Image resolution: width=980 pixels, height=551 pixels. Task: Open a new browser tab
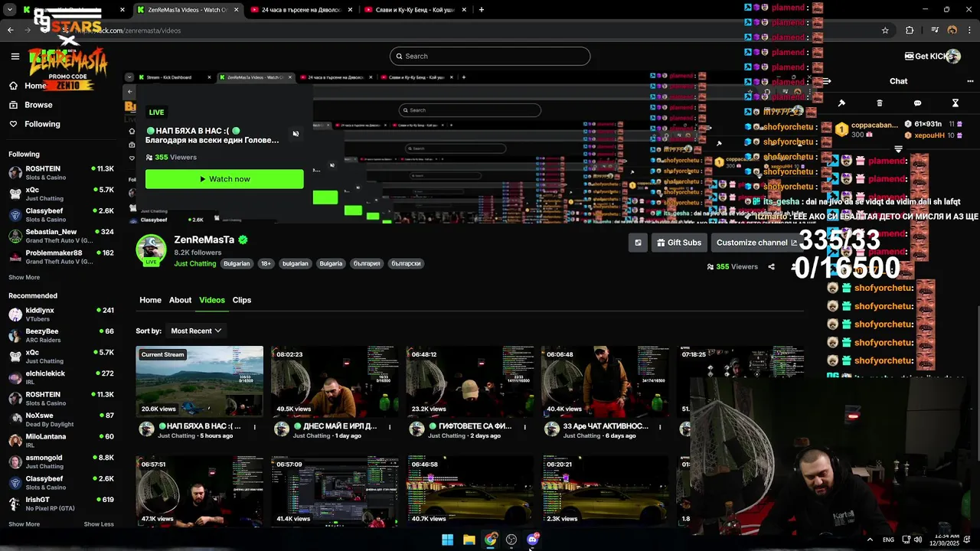[481, 10]
